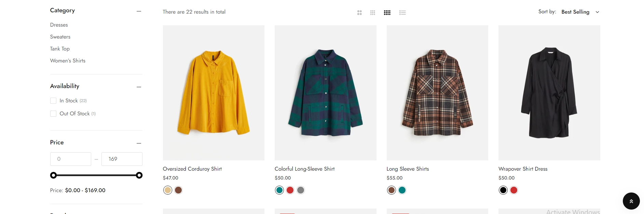This screenshot has width=644, height=214.
Task: Collapse the Availability filter section
Action: (x=139, y=87)
